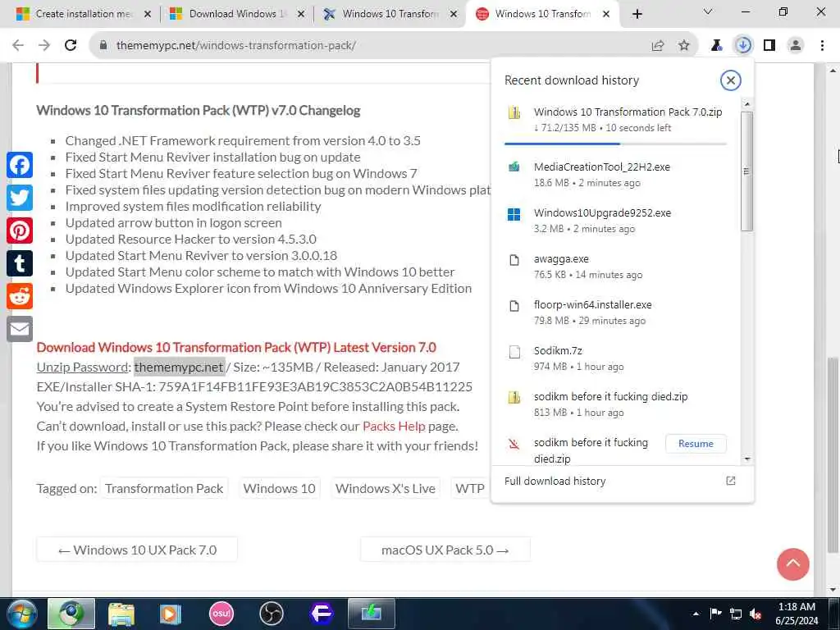Open floorp-win64.installer.exe download entry
The height and width of the screenshot is (630, 840).
pyautogui.click(x=615, y=313)
